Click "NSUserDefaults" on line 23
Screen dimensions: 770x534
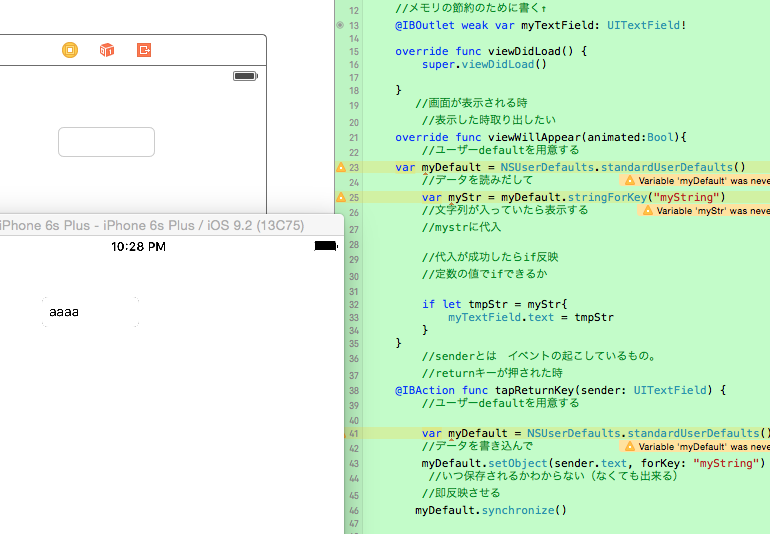click(x=547, y=167)
